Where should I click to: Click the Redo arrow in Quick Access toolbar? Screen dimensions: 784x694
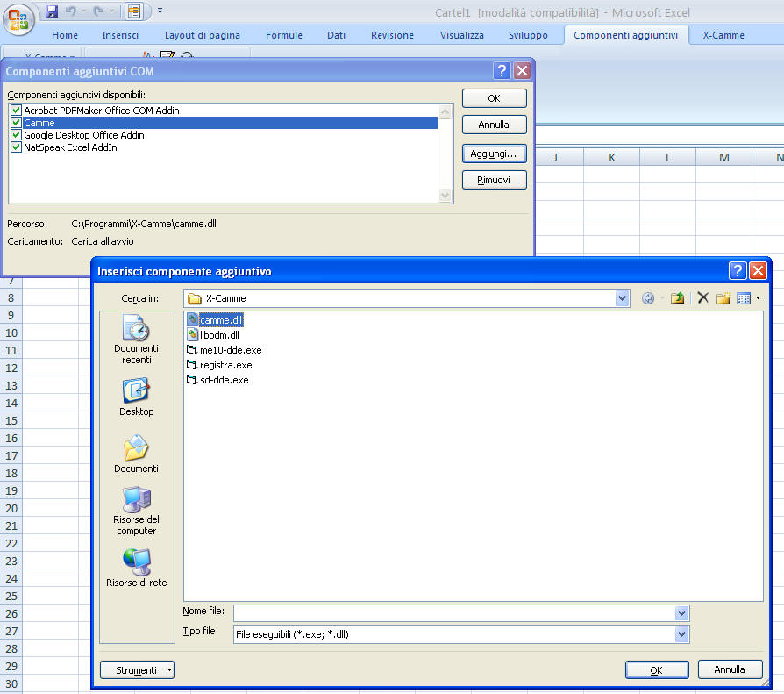pyautogui.click(x=98, y=11)
